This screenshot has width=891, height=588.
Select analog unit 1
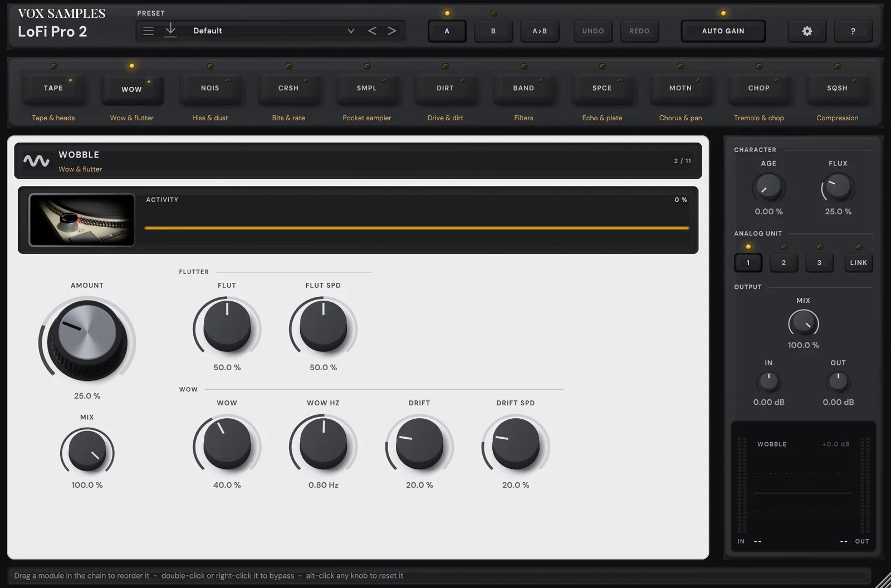click(x=748, y=263)
